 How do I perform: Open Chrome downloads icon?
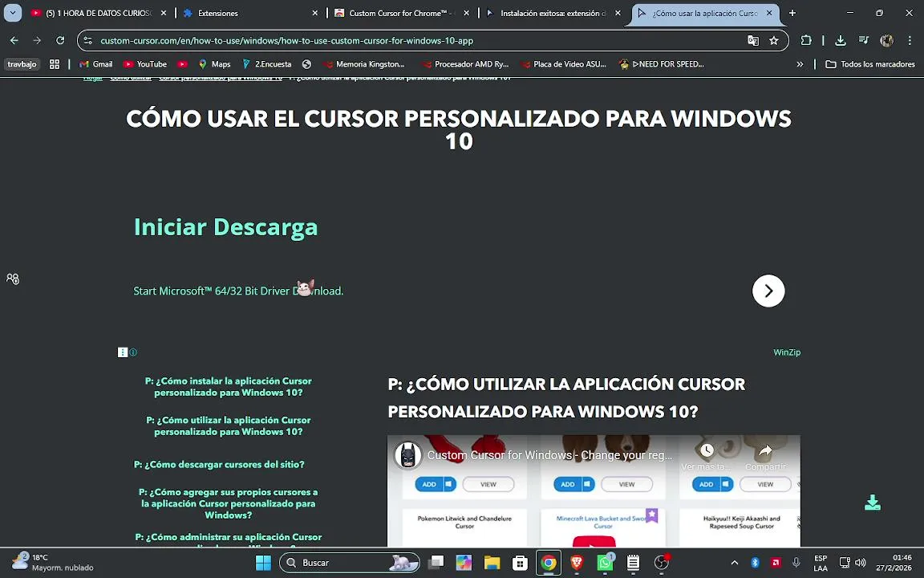[x=841, y=40]
